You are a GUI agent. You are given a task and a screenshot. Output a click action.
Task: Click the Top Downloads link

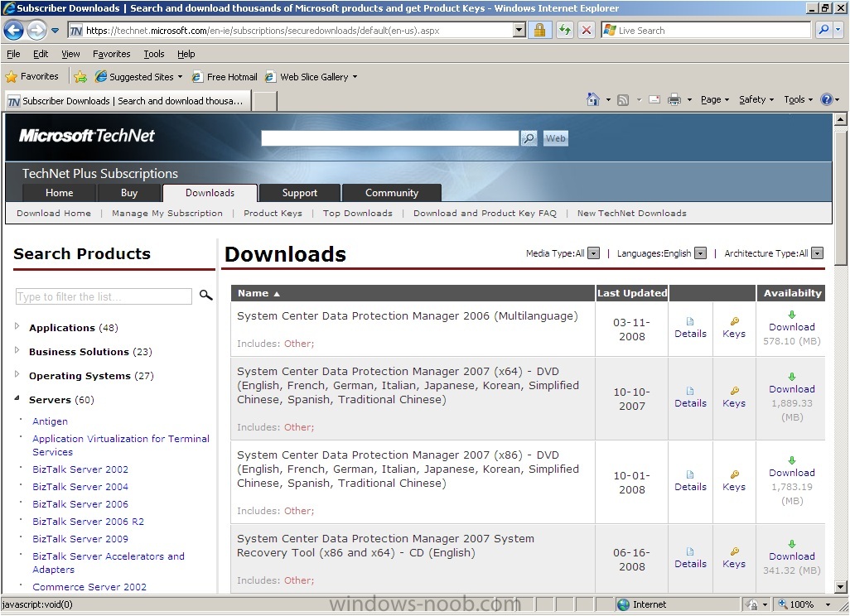[x=357, y=213]
